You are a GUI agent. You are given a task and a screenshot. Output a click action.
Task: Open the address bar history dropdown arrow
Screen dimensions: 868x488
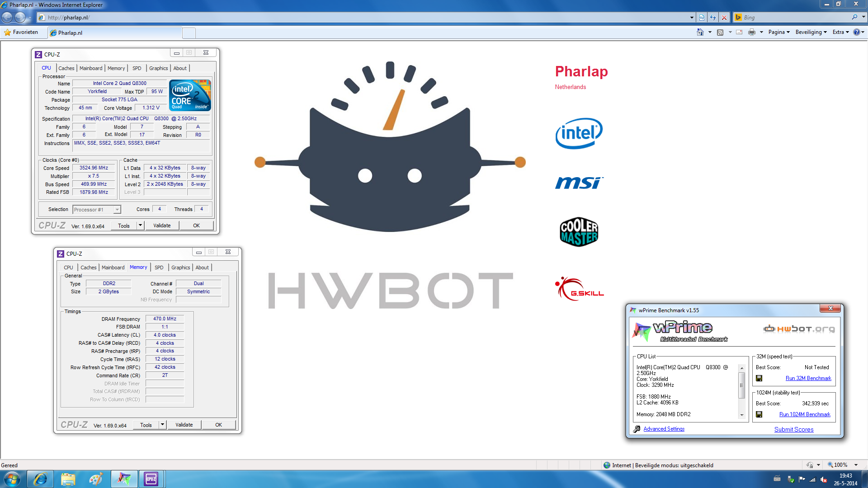[692, 17]
